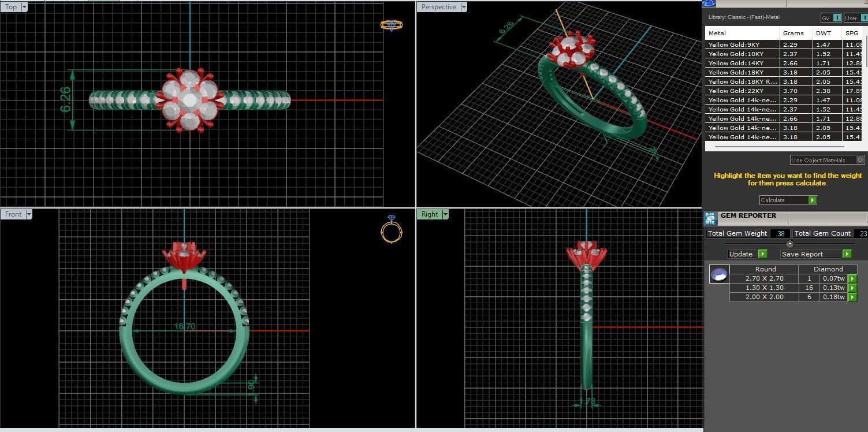Click the Metal Weight blue gem panel icon
868x432 pixels.
point(709,3)
